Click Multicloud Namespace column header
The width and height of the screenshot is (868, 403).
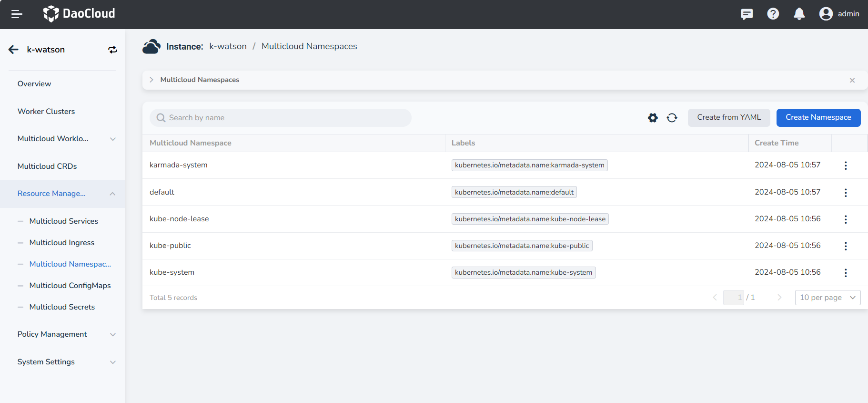pos(191,143)
